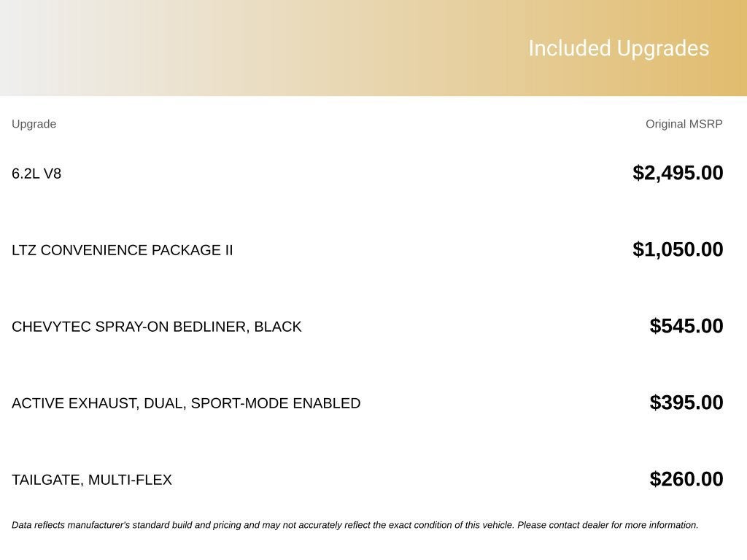Viewport: 747px width, 560px height.
Task: Click the manufacturer data disclaimer text
Action: 355,525
